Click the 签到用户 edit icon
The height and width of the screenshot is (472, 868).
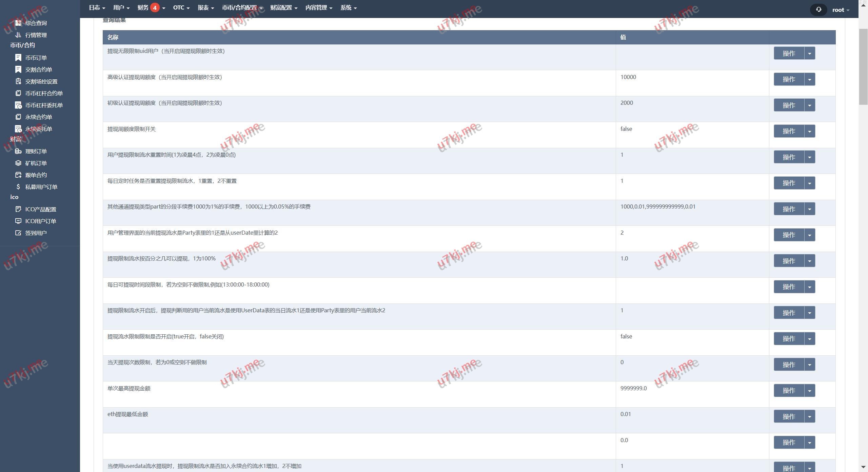point(18,233)
